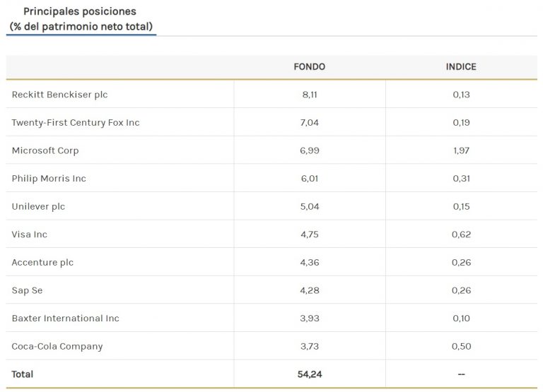Click Reckitt Benckiser fund value 8,11
The height and width of the screenshot is (392, 543).
pyautogui.click(x=310, y=95)
